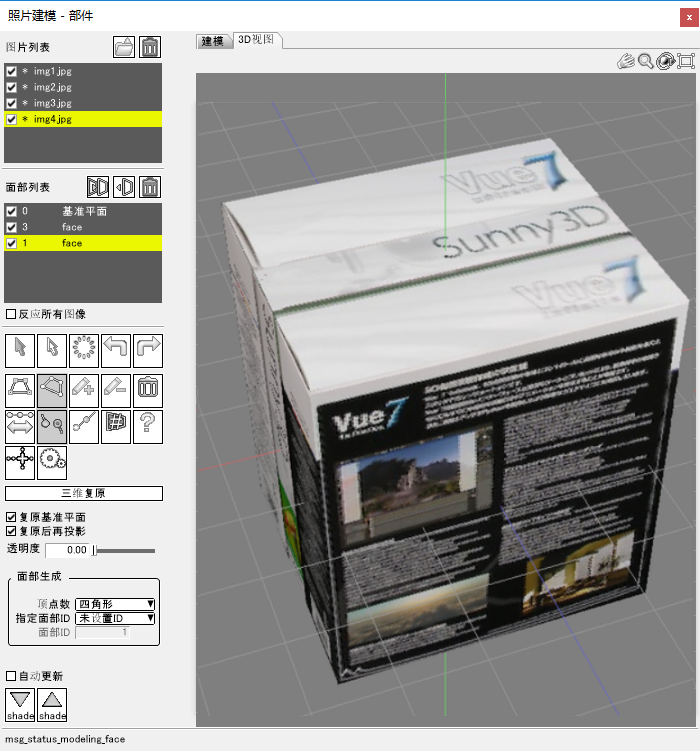Click the fit-to-frame view icon
The height and width of the screenshot is (751, 700).
click(686, 61)
